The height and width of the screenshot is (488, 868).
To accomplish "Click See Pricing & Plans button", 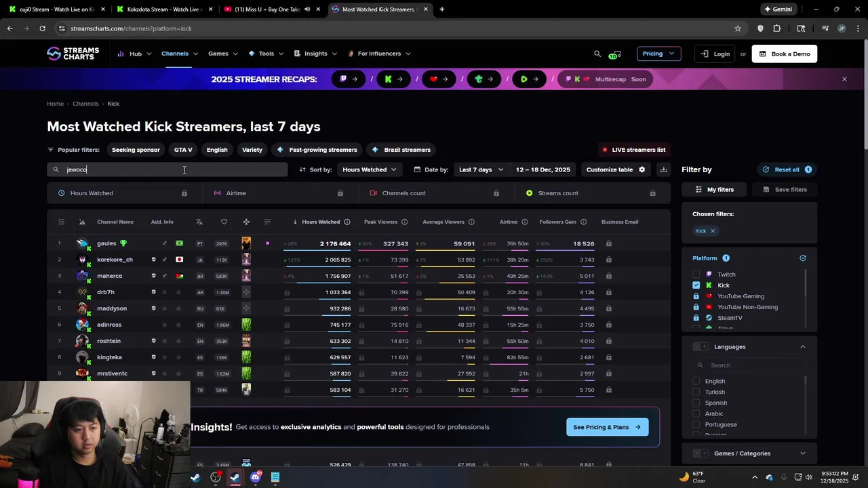I will coord(607,427).
